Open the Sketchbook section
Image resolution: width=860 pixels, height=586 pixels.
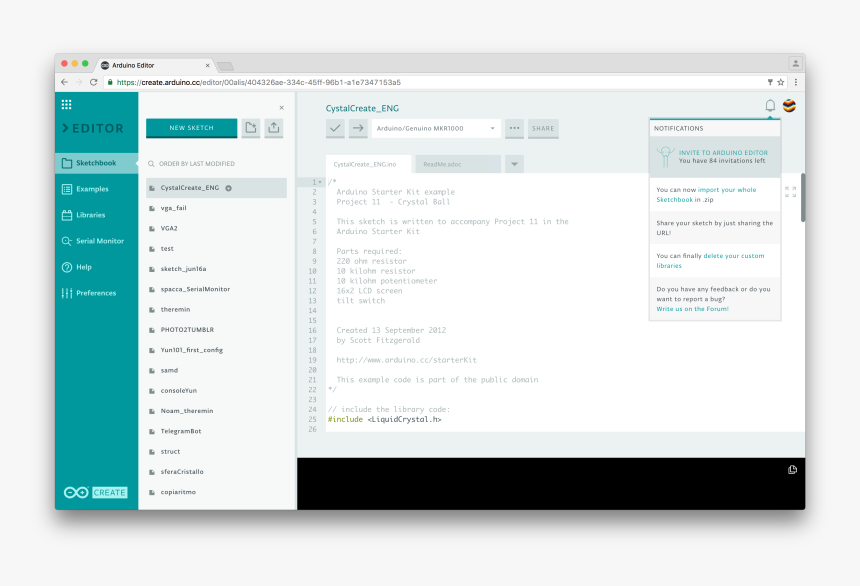(97, 163)
